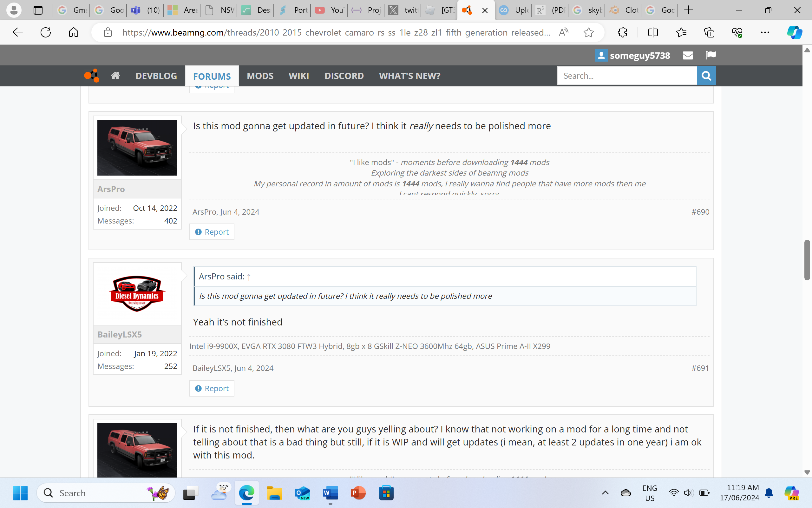Image resolution: width=812 pixels, height=508 pixels.
Task: Open the Favorites list
Action: coord(681,32)
